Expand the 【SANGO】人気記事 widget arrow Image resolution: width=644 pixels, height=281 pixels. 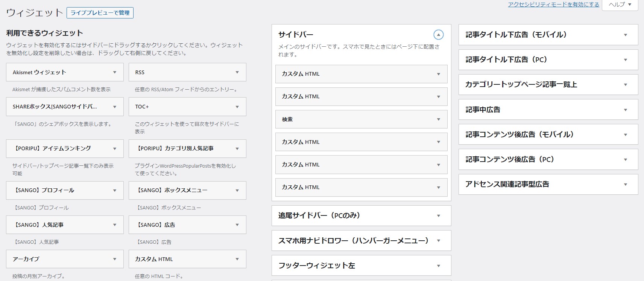(114, 225)
